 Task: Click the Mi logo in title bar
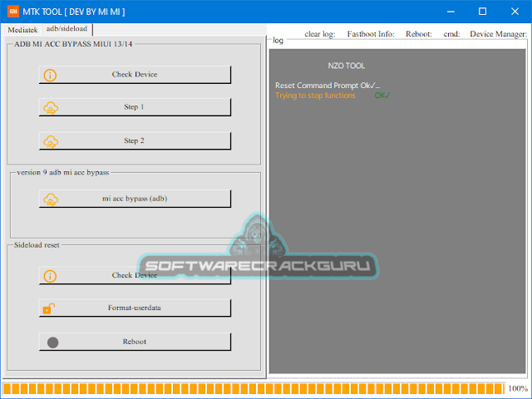pos(13,12)
